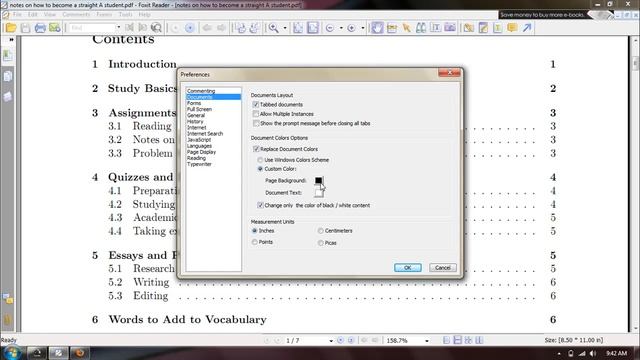Open the Zoom tool dropdown arrow
This screenshot has width=640, height=360.
point(284,28)
